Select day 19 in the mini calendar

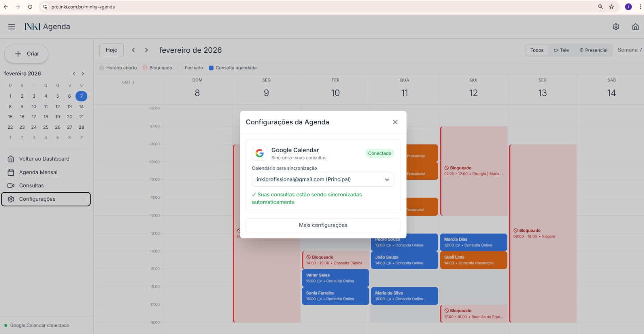[x=58, y=117]
